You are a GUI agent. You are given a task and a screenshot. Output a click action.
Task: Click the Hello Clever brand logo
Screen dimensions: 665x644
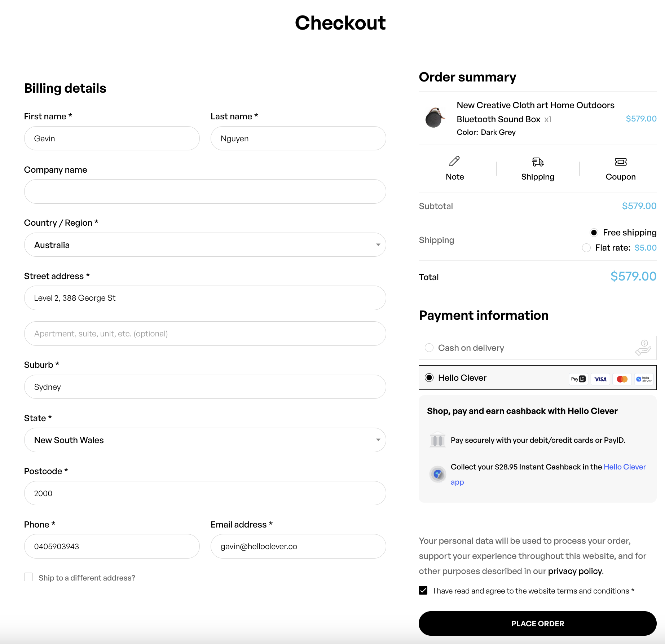[x=644, y=379]
